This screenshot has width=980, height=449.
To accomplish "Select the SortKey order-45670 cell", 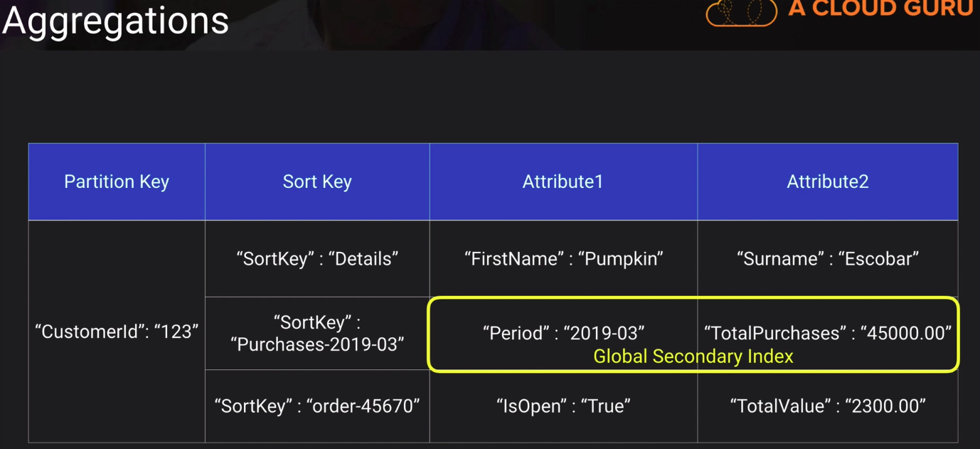I will tap(317, 406).
